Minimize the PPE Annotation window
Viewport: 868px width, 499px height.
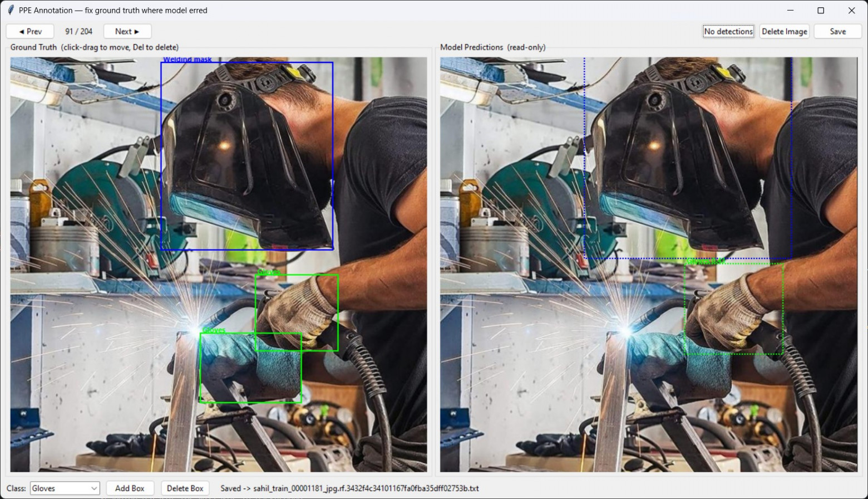tap(790, 10)
